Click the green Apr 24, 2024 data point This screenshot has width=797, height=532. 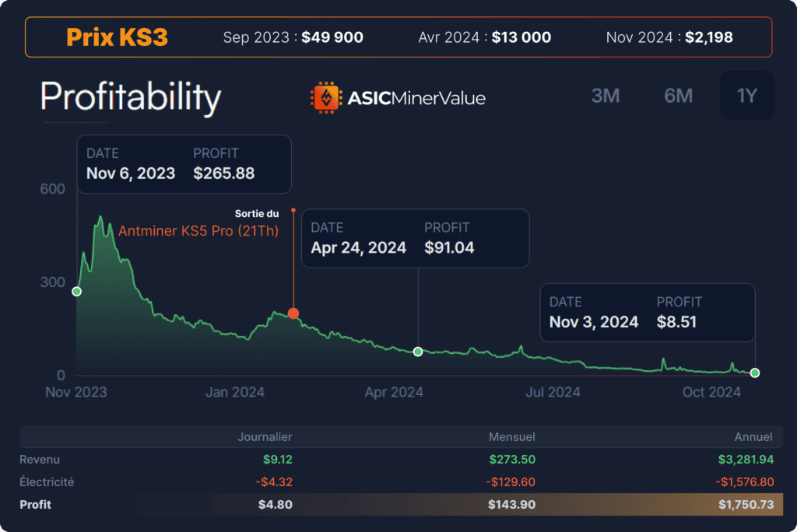(418, 352)
